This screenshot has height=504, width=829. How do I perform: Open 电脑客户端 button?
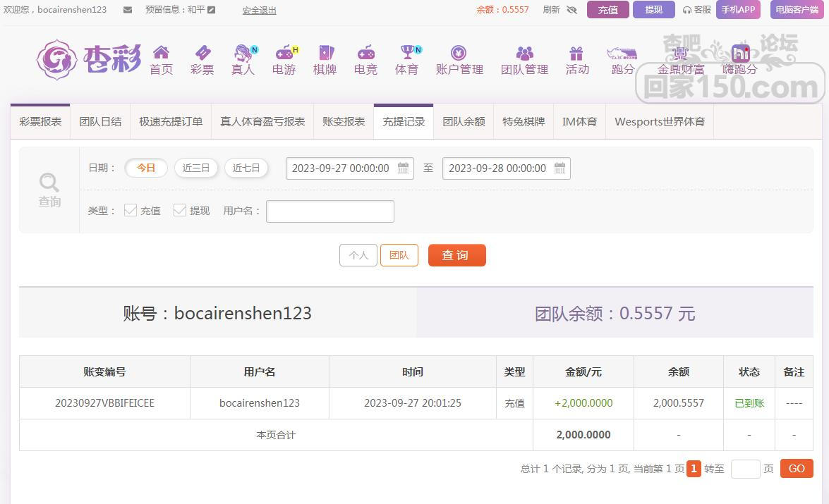pos(797,9)
